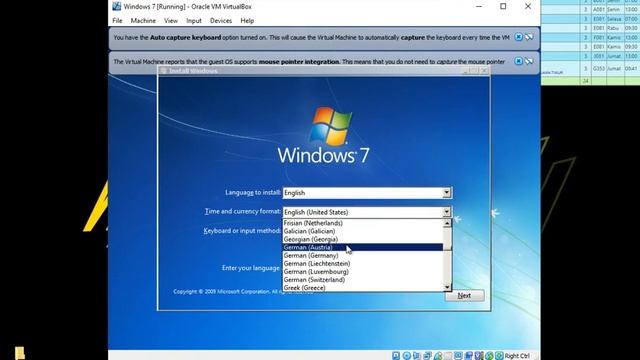
Task: Click the Next button in the installer
Action: (x=464, y=296)
